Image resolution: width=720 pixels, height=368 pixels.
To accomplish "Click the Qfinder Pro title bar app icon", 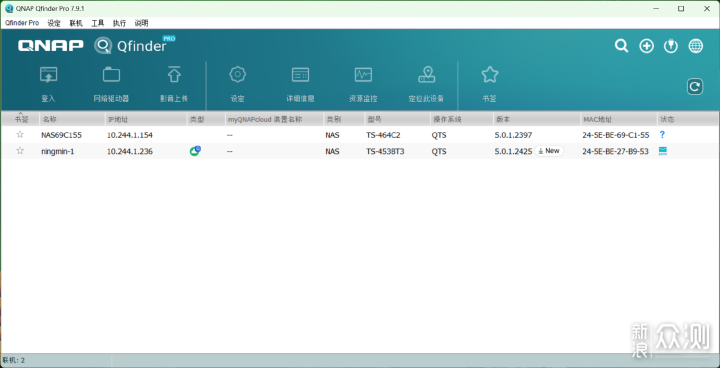I will click(9, 8).
